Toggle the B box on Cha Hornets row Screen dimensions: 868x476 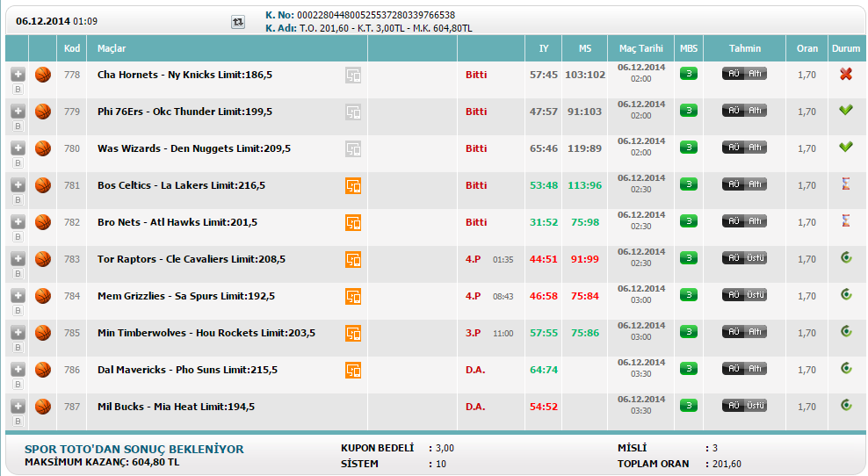(18, 89)
